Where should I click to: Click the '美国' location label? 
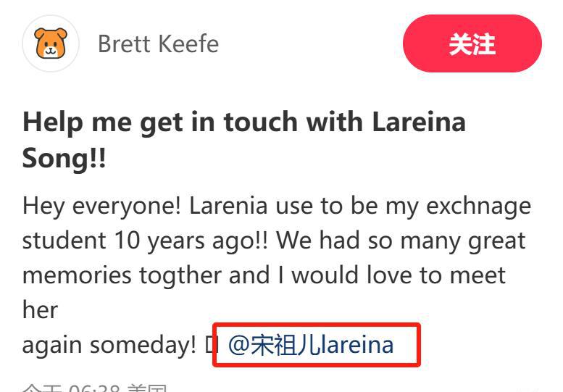147,388
